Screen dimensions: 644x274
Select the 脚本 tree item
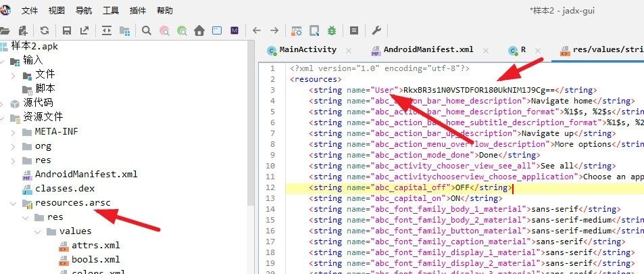pos(45,89)
